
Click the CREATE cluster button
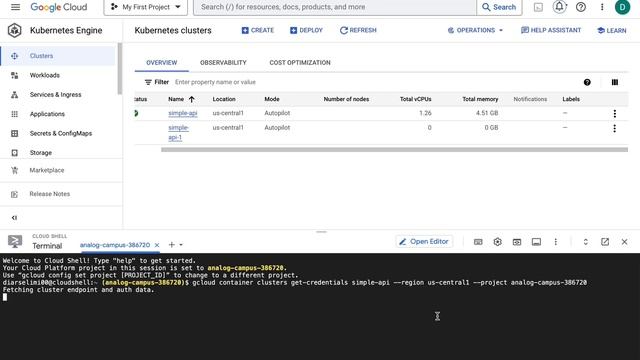pos(258,30)
